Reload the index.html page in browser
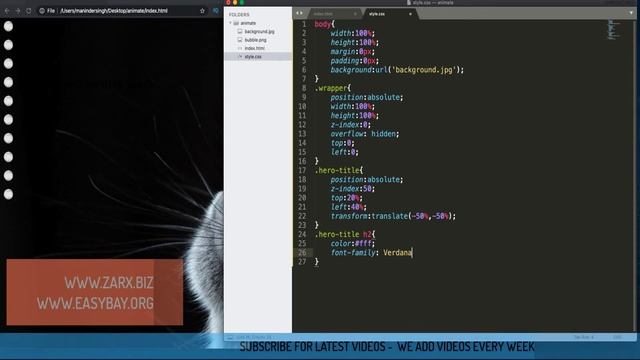The image size is (640, 360). (x=29, y=11)
